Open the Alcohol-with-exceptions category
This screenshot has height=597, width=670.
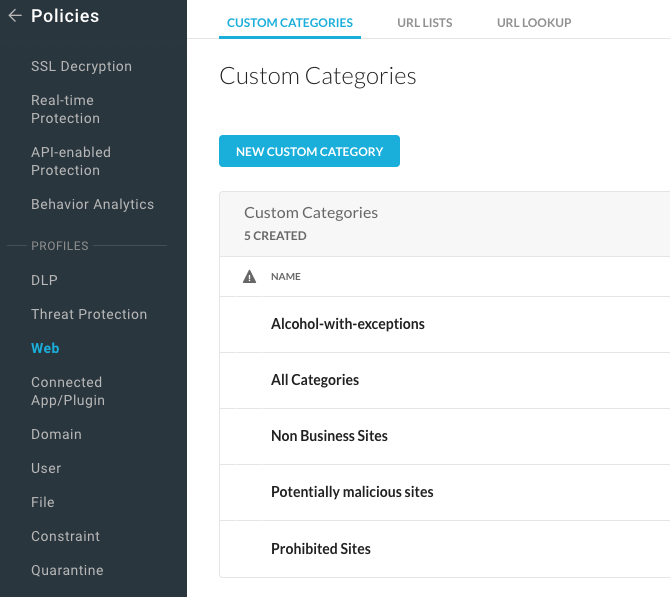pyautogui.click(x=348, y=324)
